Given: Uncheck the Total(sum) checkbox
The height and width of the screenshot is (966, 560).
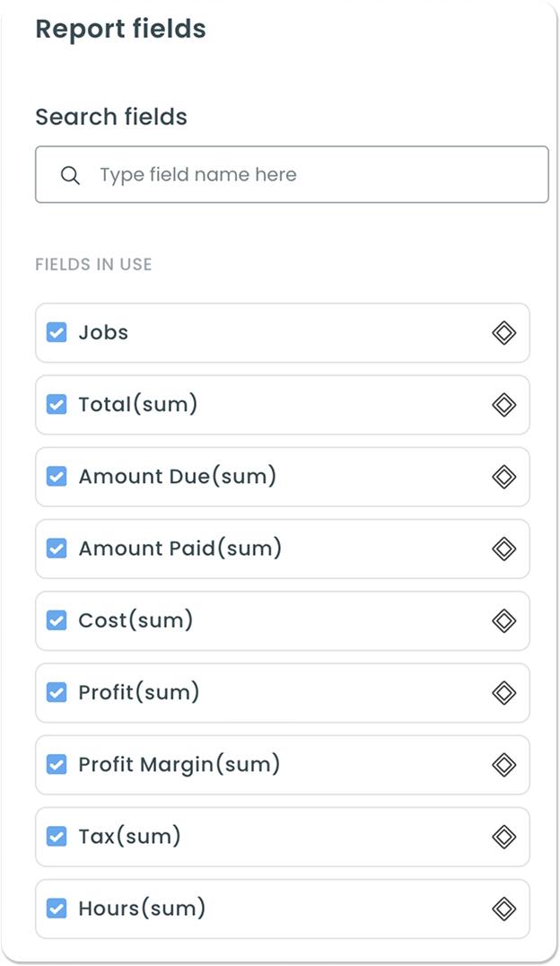Looking at the screenshot, I should 57,405.
